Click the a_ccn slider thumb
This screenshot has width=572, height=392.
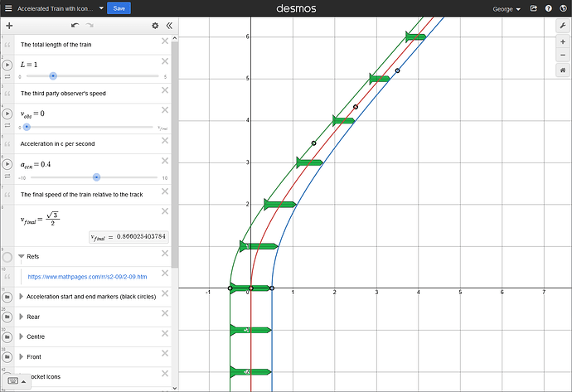(x=96, y=177)
